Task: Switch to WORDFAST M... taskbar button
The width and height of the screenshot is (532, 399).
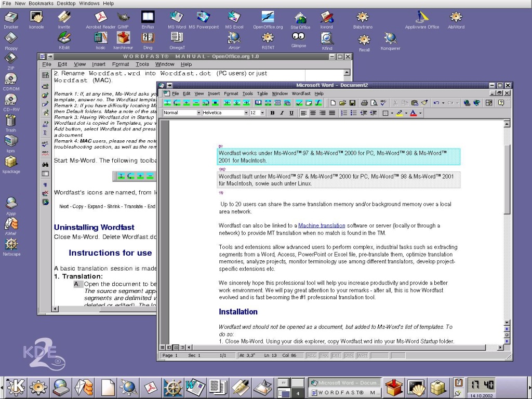Action: pyautogui.click(x=345, y=393)
